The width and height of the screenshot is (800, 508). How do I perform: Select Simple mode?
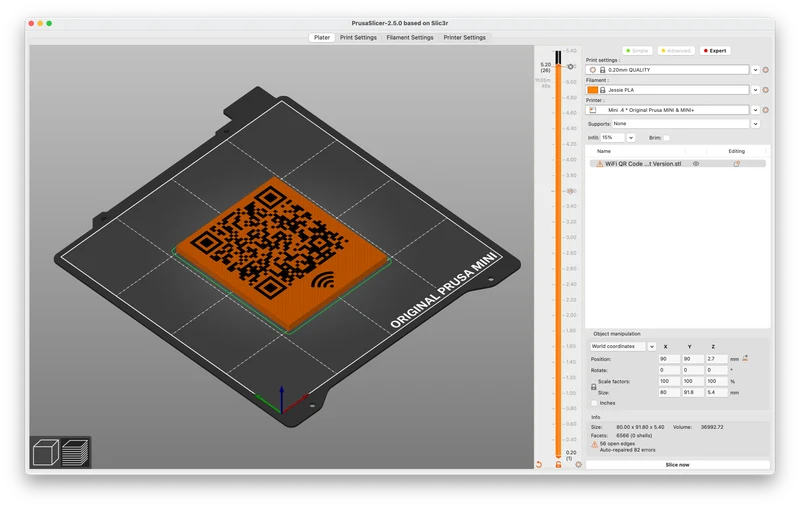pos(637,50)
